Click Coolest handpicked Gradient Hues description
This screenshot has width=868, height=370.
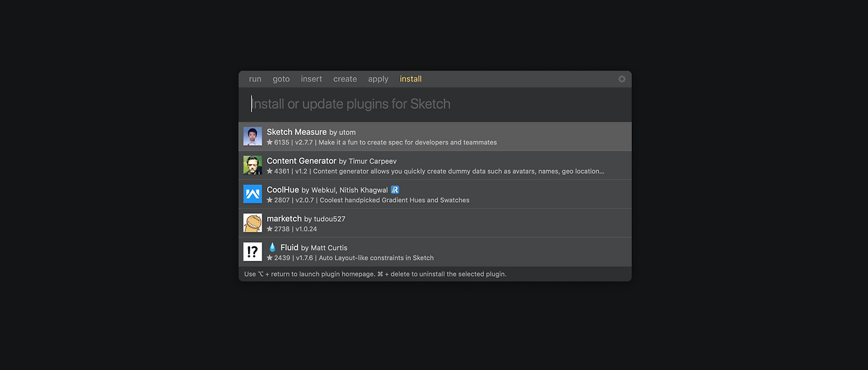coord(394,200)
